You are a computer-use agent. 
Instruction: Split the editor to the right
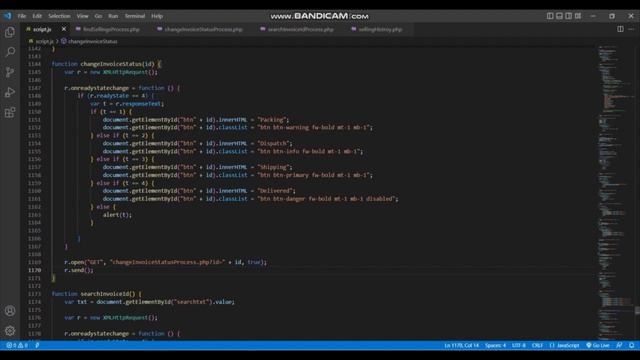[620, 29]
